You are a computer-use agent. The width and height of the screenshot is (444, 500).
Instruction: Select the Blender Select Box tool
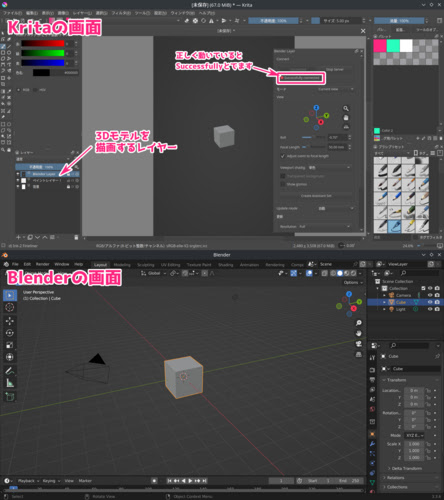(x=10, y=295)
